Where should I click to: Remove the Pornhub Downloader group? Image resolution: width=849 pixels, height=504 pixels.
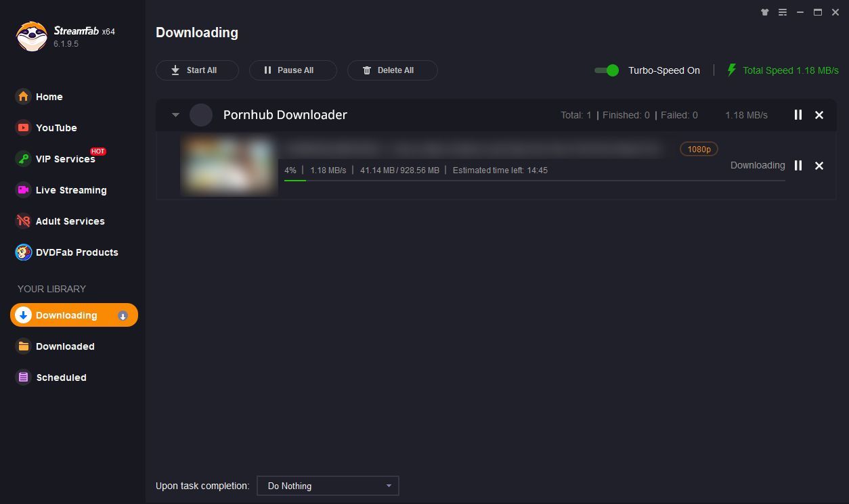click(819, 115)
